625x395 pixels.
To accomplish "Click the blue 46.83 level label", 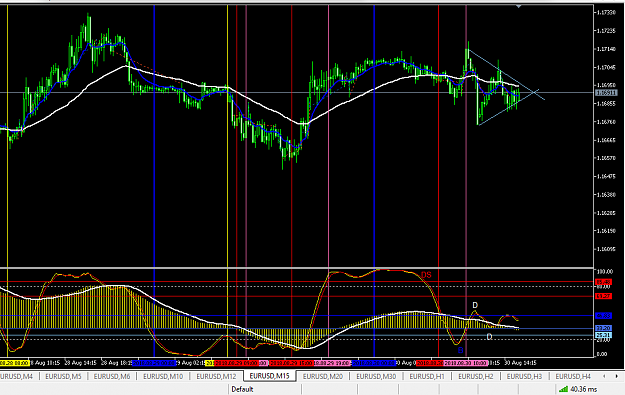I will [603, 316].
